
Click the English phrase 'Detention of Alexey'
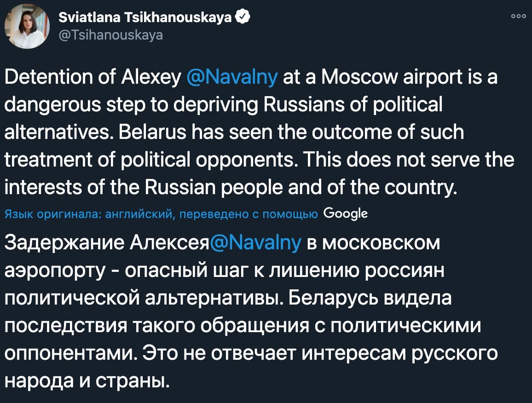93,77
